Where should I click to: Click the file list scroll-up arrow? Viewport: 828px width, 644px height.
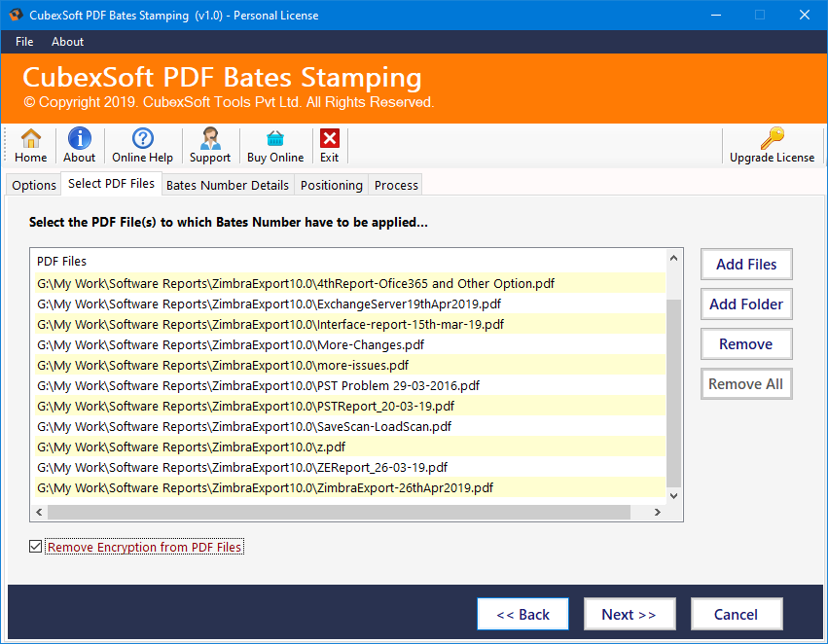point(674,258)
